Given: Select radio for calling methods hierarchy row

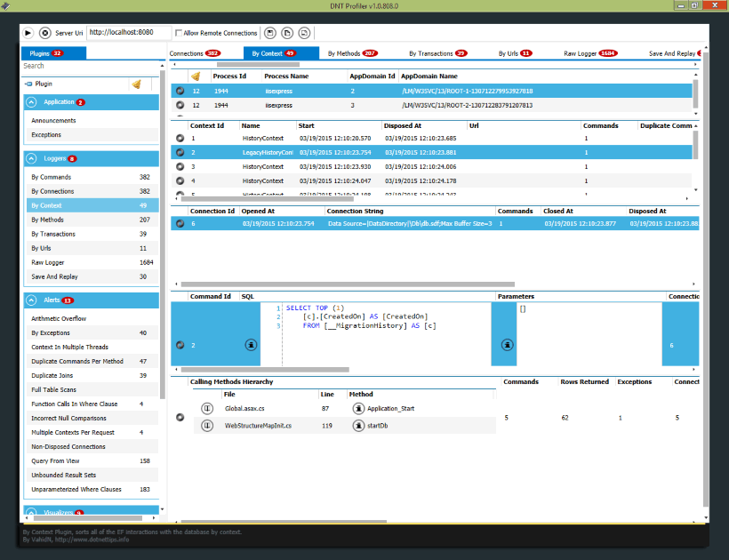Looking at the screenshot, I should [180, 417].
